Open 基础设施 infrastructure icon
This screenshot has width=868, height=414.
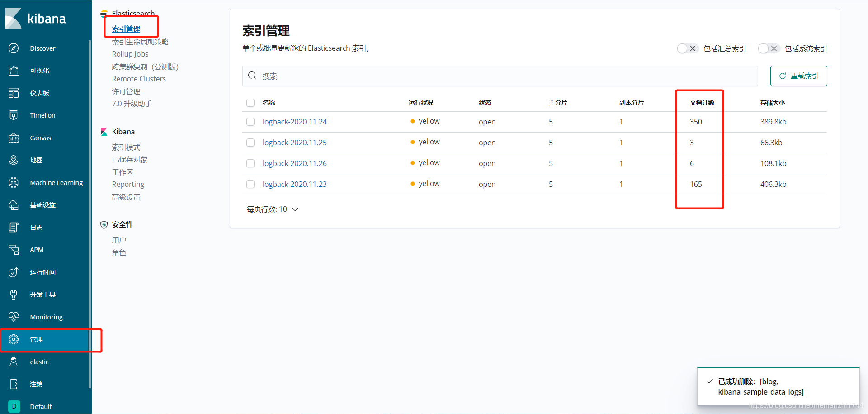[x=14, y=205]
